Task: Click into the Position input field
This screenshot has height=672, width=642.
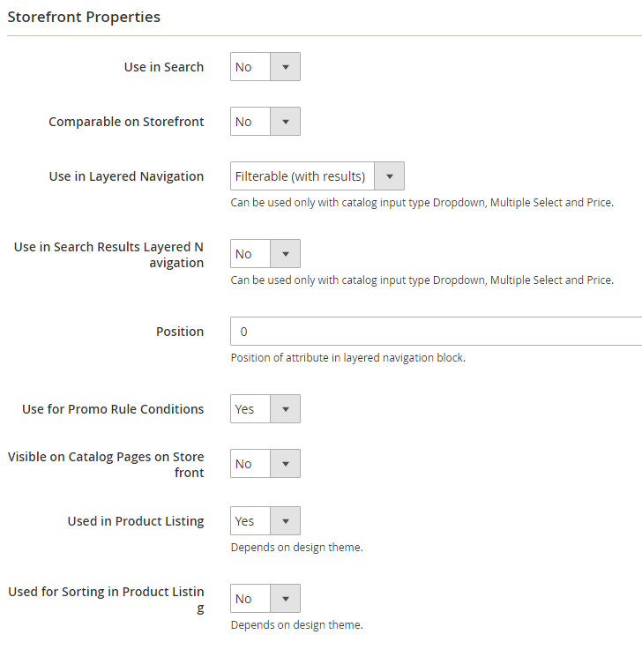Action: [x=436, y=332]
